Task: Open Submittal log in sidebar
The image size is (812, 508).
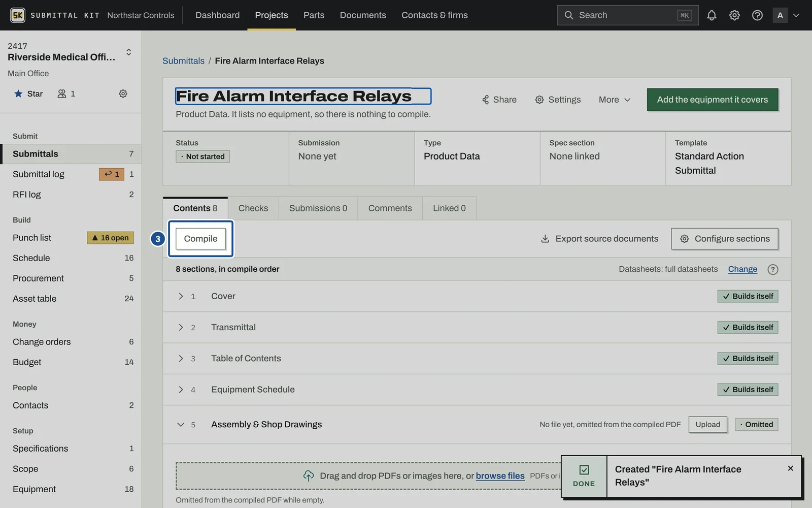Action: click(71, 174)
